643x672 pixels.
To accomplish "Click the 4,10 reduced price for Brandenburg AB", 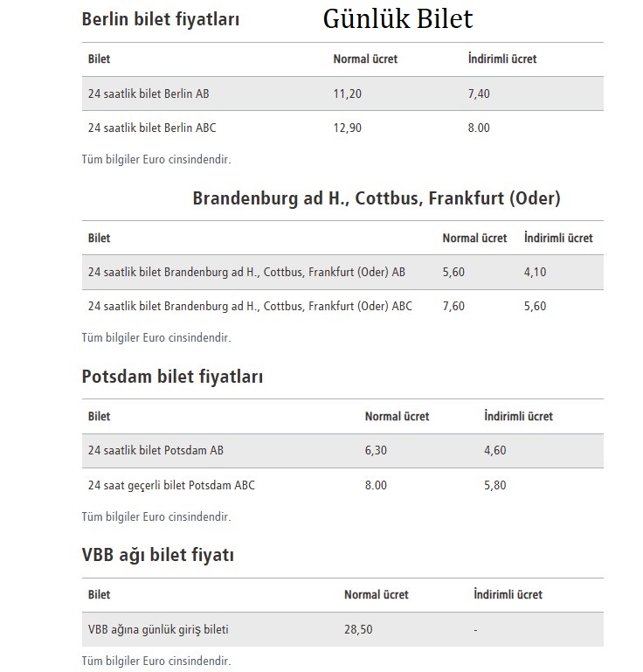I will tap(535, 272).
